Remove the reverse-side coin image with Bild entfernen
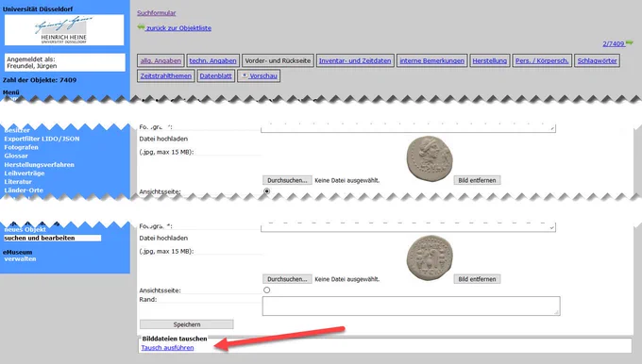642x364 pixels. [x=477, y=279]
